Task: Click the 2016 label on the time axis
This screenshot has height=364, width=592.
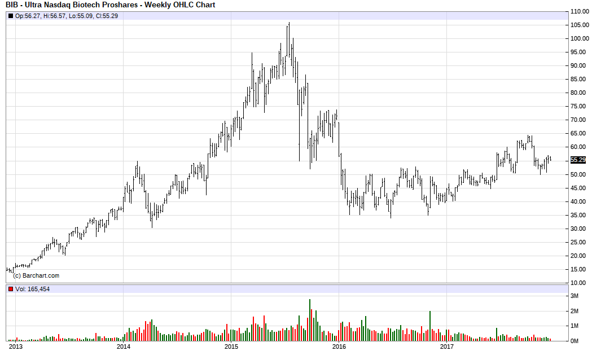Action: pos(339,347)
